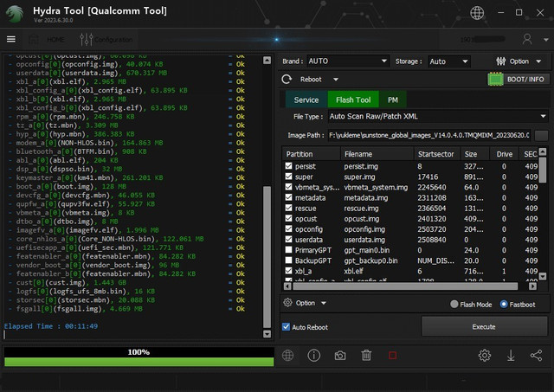The width and height of the screenshot is (554, 392).
Task: Toggle the metadata partition checkbox
Action: (x=288, y=197)
